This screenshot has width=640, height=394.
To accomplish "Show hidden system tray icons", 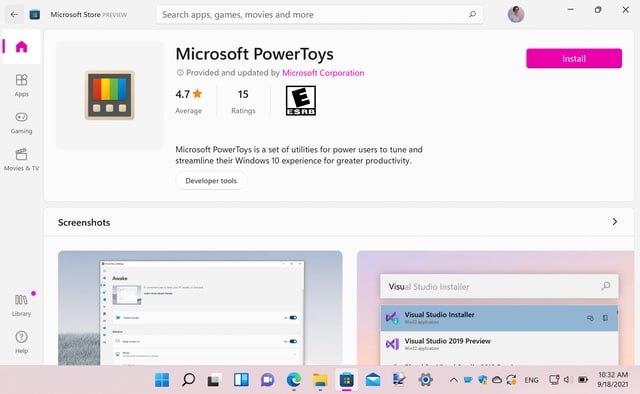I will click(x=453, y=380).
